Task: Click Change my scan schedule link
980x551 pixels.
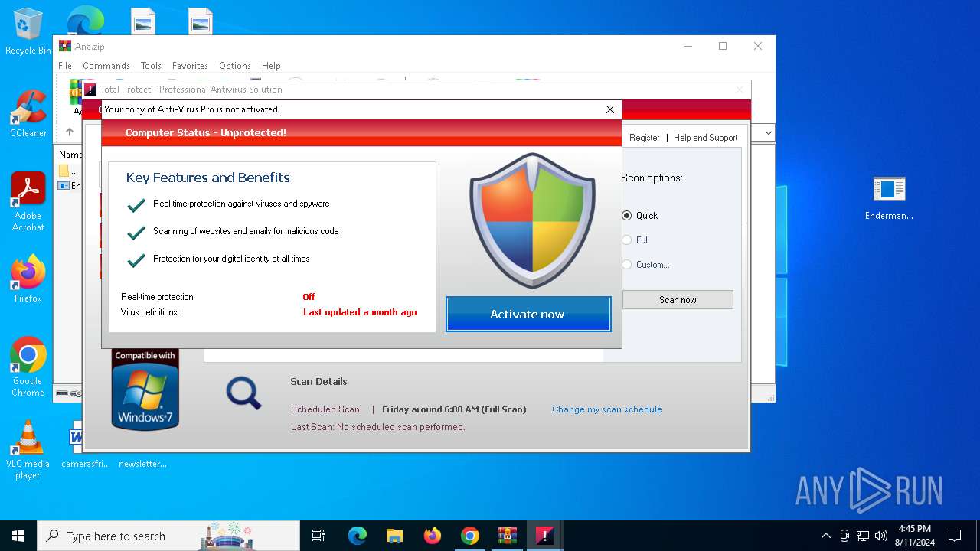Action: pos(607,409)
